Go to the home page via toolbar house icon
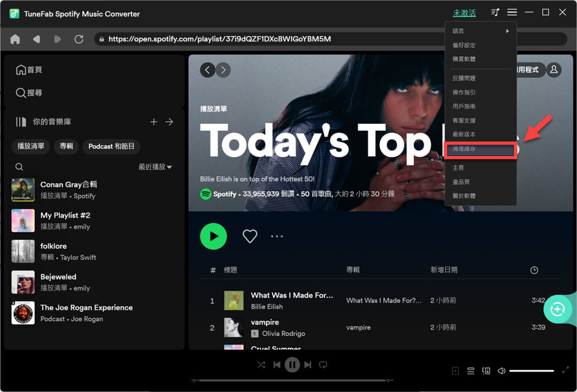This screenshot has height=392, width=577. coord(15,39)
